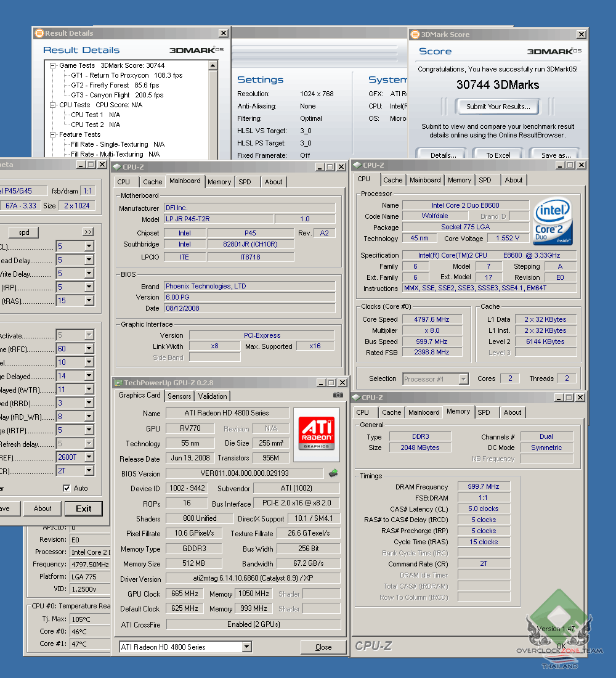Click the To Excel button
Screen dimensions: 616x678
[498, 154]
